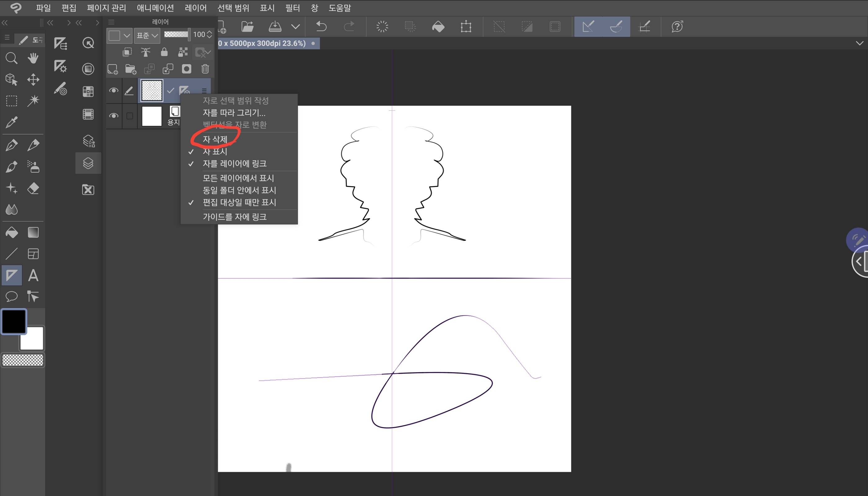The height and width of the screenshot is (496, 868).
Task: Select the Fill bucket tool
Action: (11, 233)
